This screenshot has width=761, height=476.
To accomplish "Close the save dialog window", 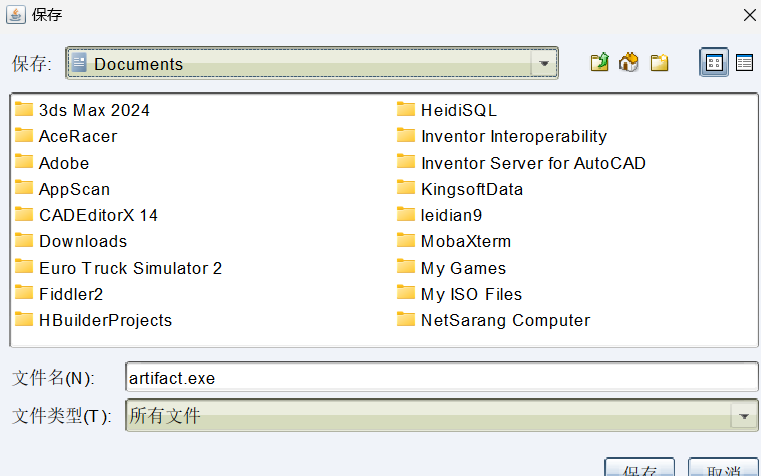I will pos(749,15).
